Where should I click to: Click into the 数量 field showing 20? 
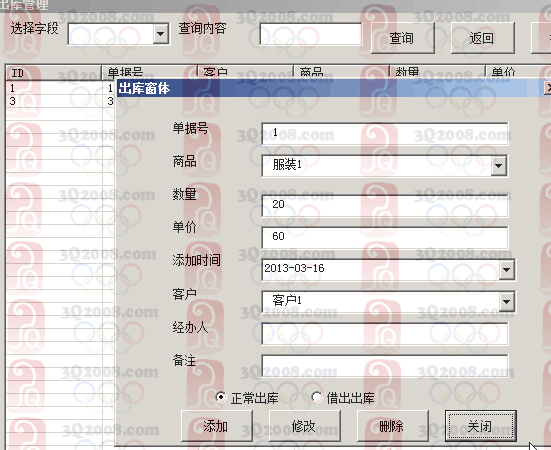pyautogui.click(x=385, y=206)
